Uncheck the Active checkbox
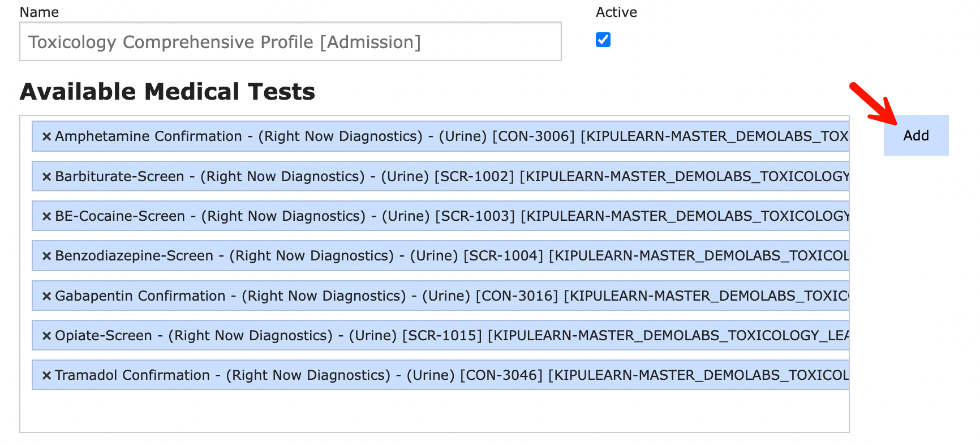 click(x=603, y=40)
